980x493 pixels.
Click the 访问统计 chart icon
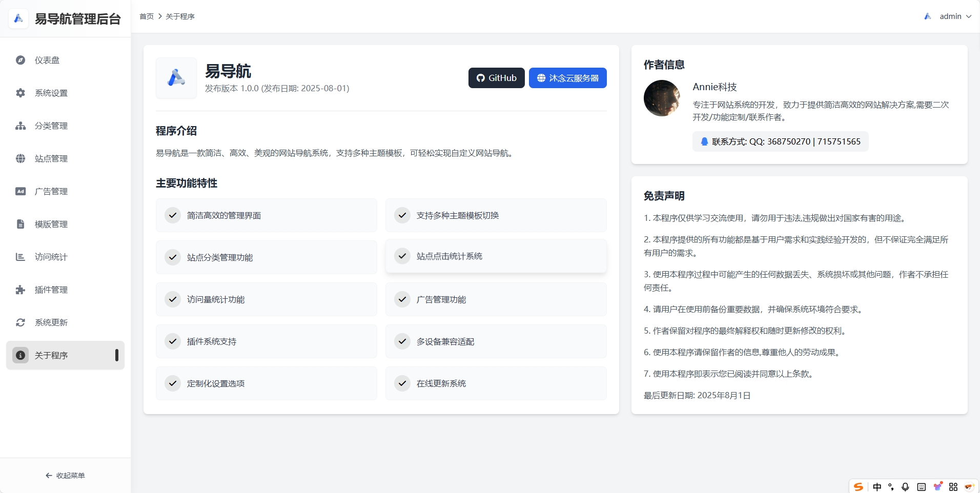(20, 257)
